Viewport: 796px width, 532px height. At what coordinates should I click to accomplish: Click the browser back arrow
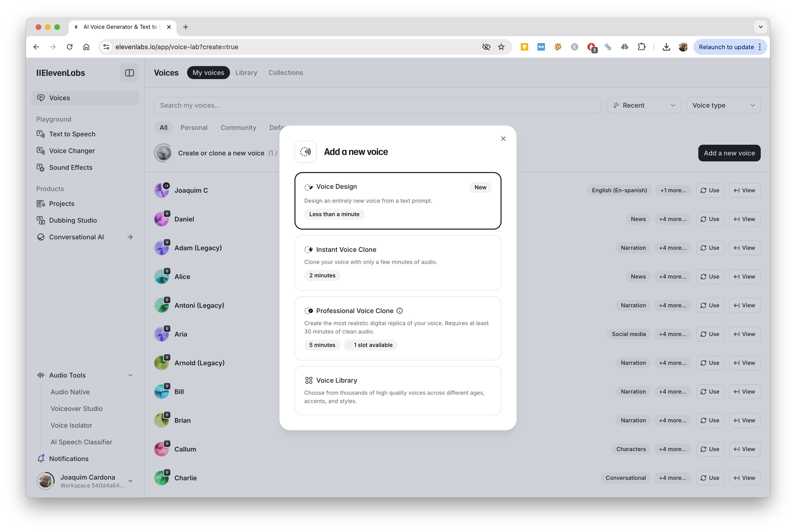pos(36,47)
